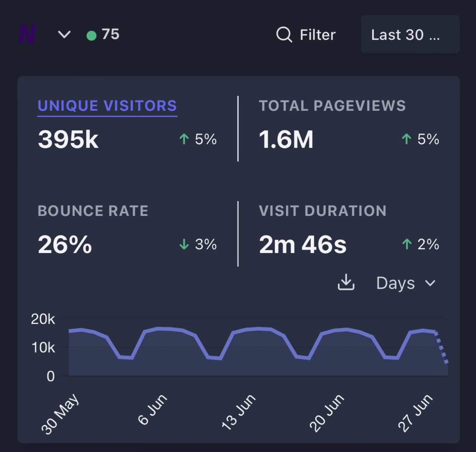Image resolution: width=476 pixels, height=452 pixels.
Task: Click the 30 May axis label
Action: click(x=60, y=414)
